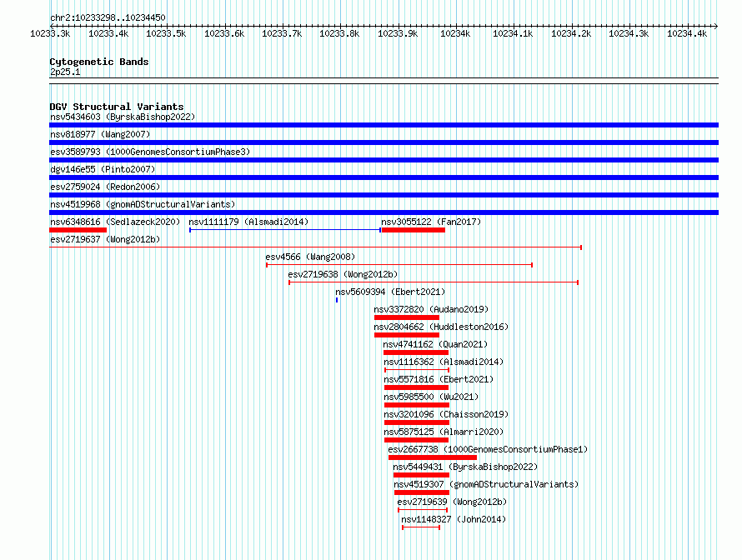Click red bar of esv2667738
Viewport: 742px width, 560px height.
pyautogui.click(x=433, y=457)
